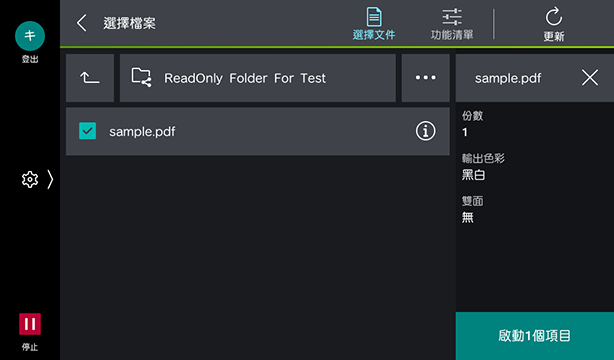Open the 選擇文件 tab
Viewport: 614px width, 360px height.
click(374, 24)
